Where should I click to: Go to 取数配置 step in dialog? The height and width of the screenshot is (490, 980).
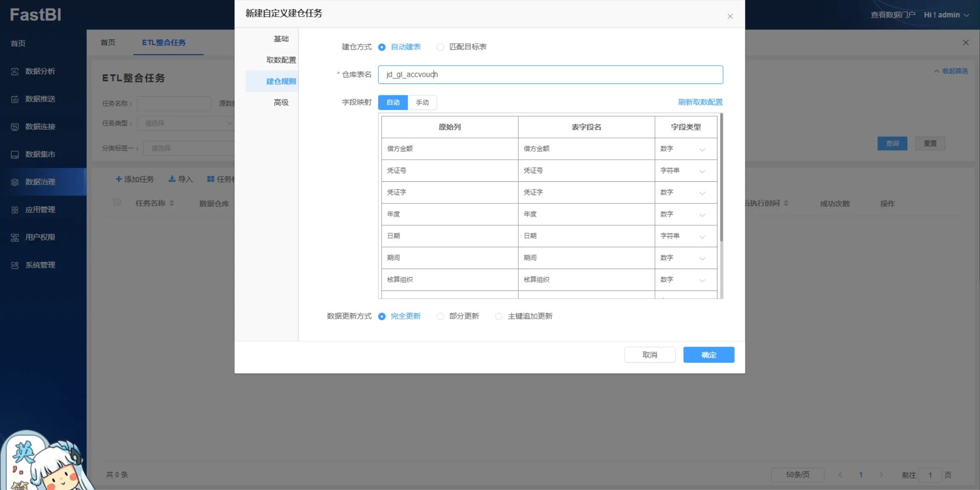281,60
